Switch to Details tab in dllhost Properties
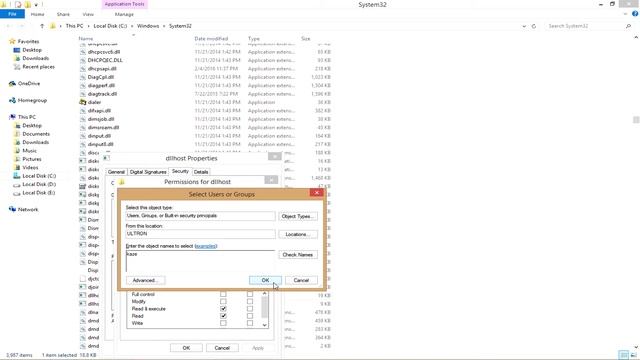This screenshot has height=360, width=640. coord(201,172)
